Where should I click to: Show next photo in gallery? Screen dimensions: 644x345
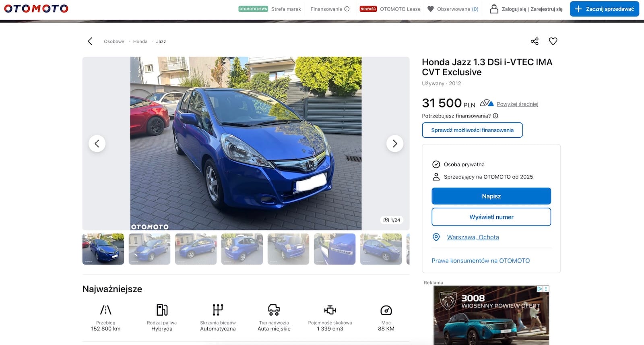pyautogui.click(x=395, y=143)
